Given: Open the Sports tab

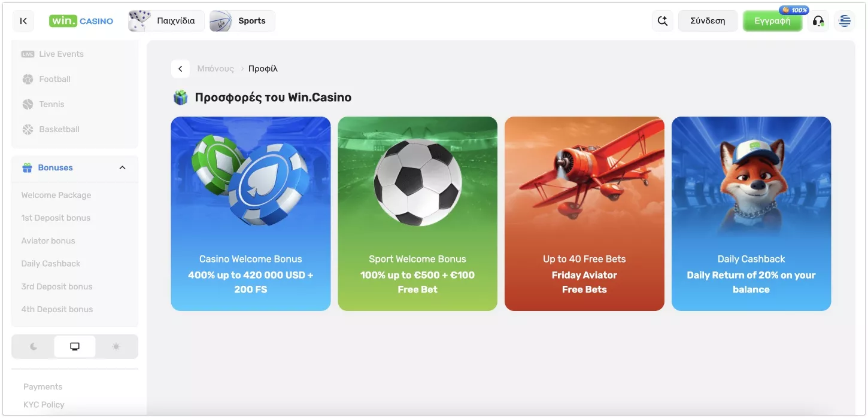Looking at the screenshot, I should click(242, 21).
